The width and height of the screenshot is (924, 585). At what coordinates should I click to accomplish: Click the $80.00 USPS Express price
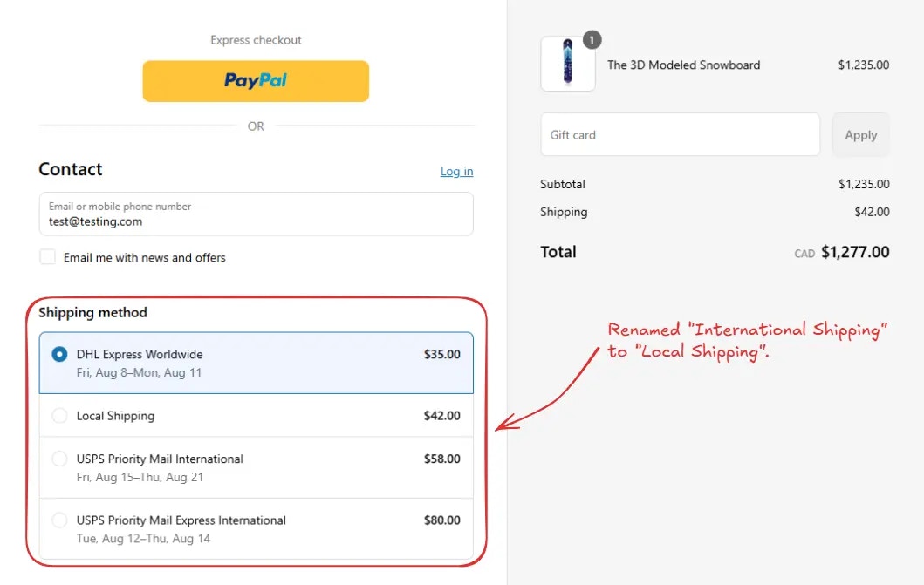(x=442, y=520)
